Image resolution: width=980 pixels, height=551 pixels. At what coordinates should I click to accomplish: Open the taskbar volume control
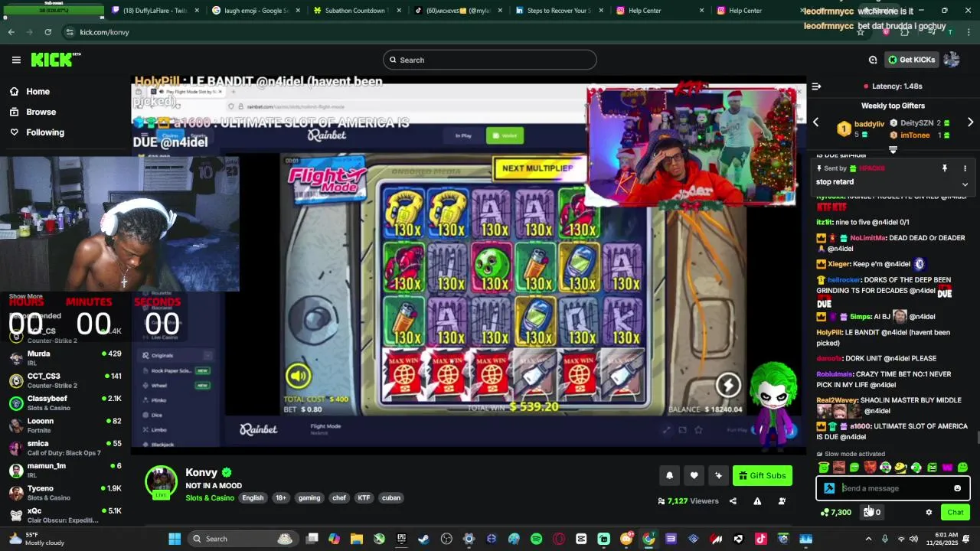pos(915,539)
